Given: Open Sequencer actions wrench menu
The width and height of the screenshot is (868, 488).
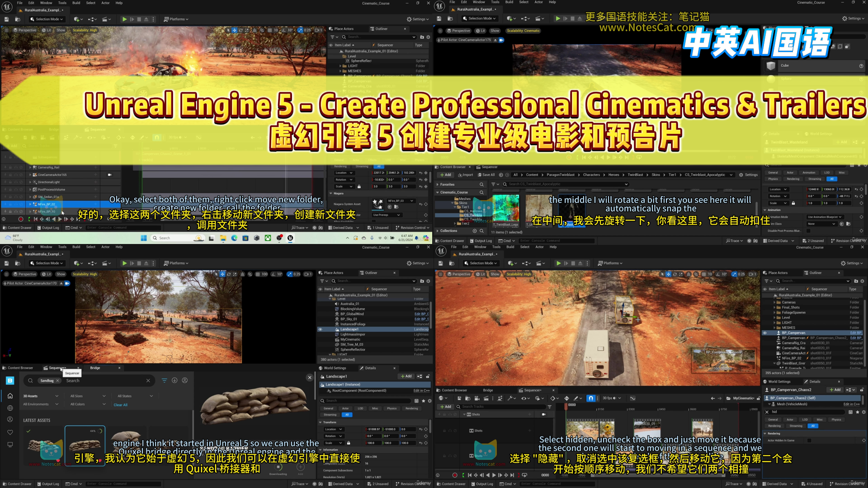Looking at the screenshot, I should [511, 398].
